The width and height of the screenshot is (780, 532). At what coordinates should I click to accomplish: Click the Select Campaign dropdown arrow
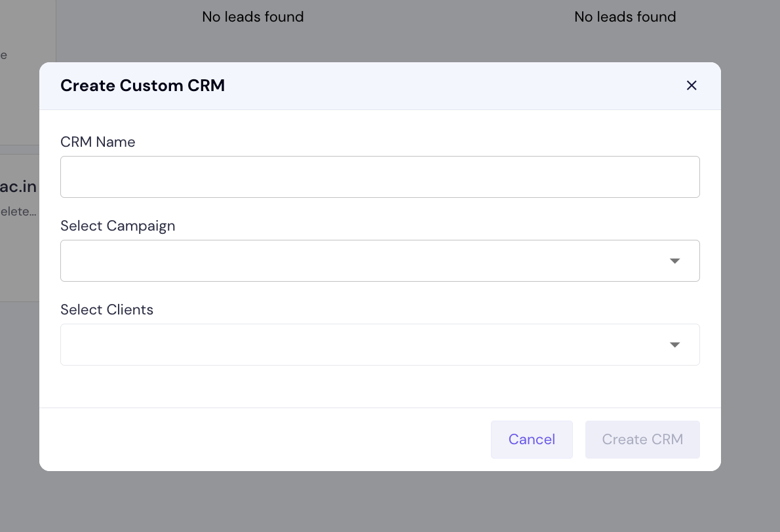tap(674, 261)
